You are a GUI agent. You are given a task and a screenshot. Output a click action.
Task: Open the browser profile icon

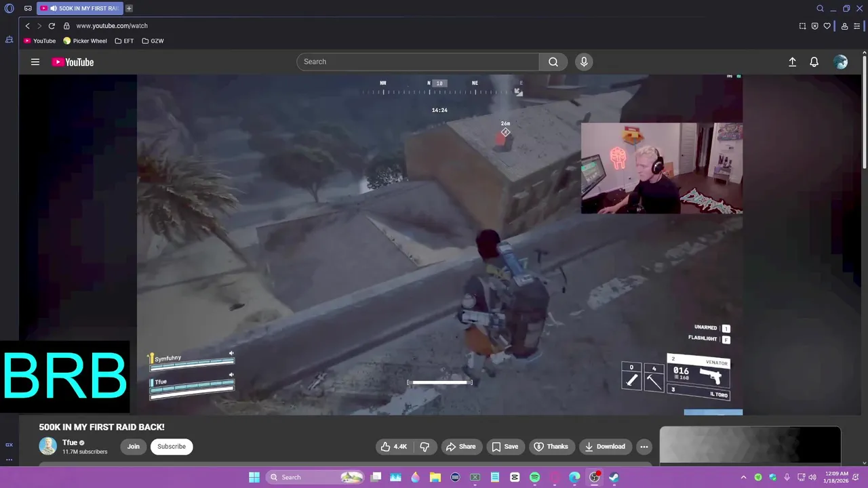tap(844, 26)
